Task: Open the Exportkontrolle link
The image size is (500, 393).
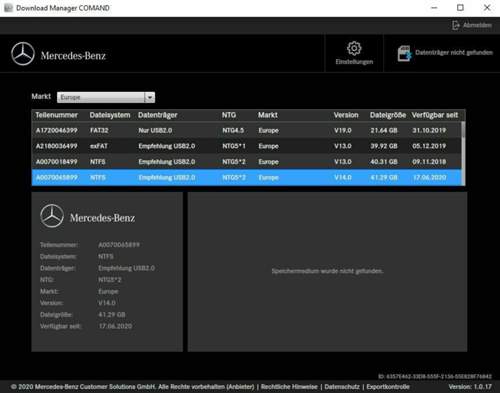Action: (388, 387)
